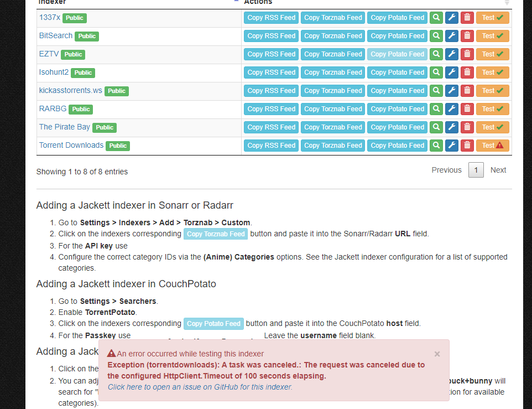Configure Isohunt2 via wrench icon
The image size is (532, 409).
point(452,73)
